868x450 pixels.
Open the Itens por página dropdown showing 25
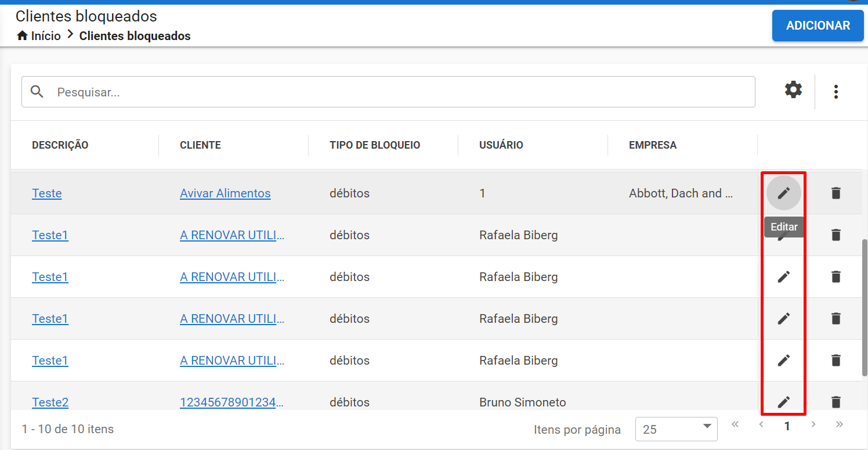click(x=677, y=429)
